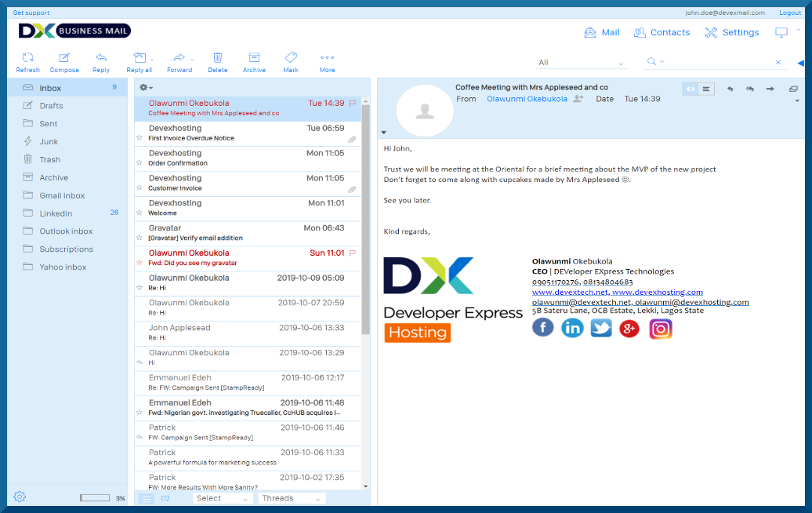This screenshot has height=513, width=812.
Task: Click the Get support link
Action: point(30,12)
